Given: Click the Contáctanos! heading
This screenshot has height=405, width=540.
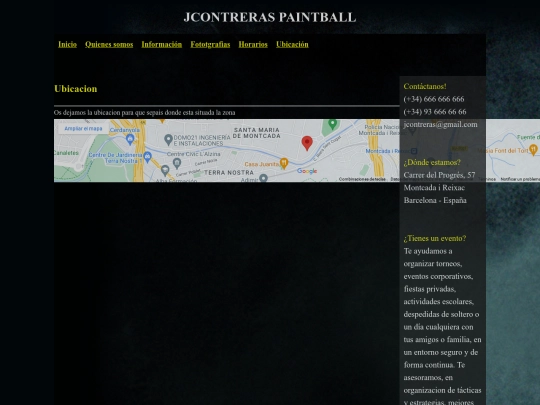Looking at the screenshot, I should (425, 86).
